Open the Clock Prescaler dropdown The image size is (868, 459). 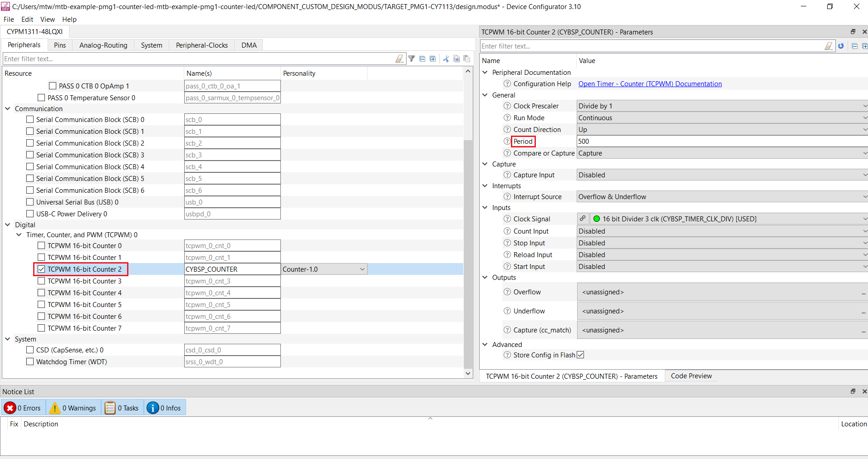pos(722,106)
